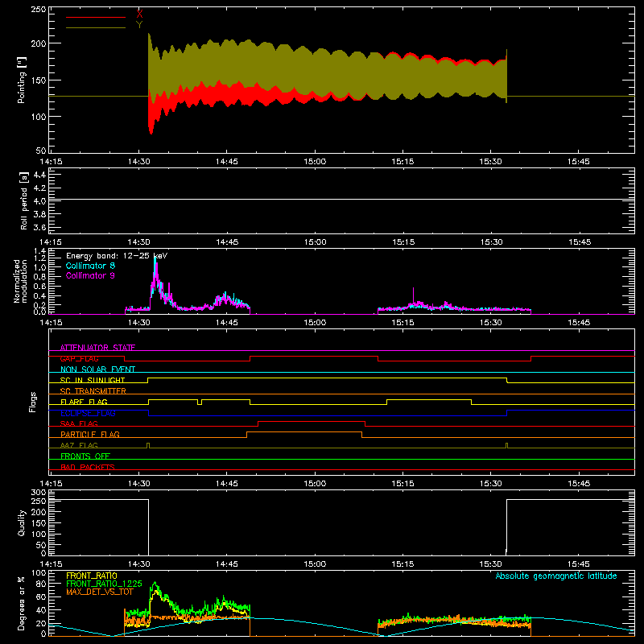
Task: Click the SC_TRANSMITTER flag label
Action: (93, 390)
